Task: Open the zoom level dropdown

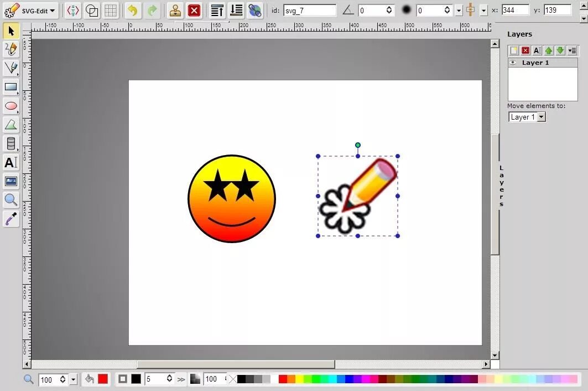Action: [x=73, y=380]
